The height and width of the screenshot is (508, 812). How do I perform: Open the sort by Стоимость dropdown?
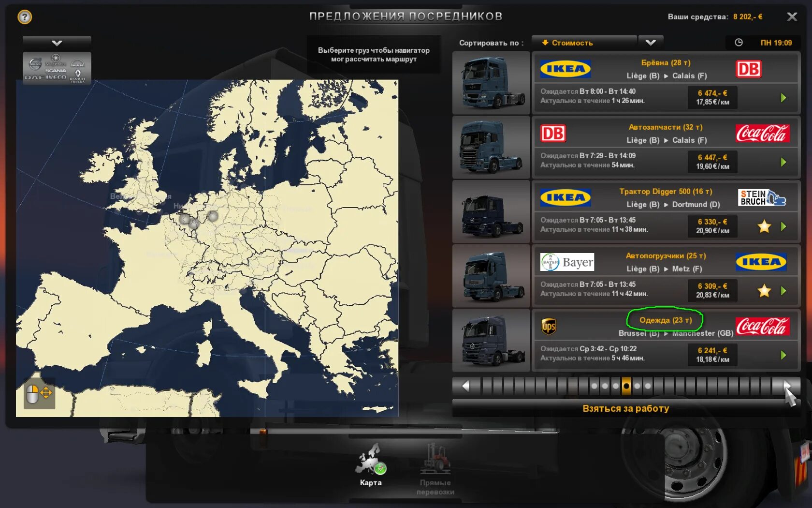(x=584, y=43)
